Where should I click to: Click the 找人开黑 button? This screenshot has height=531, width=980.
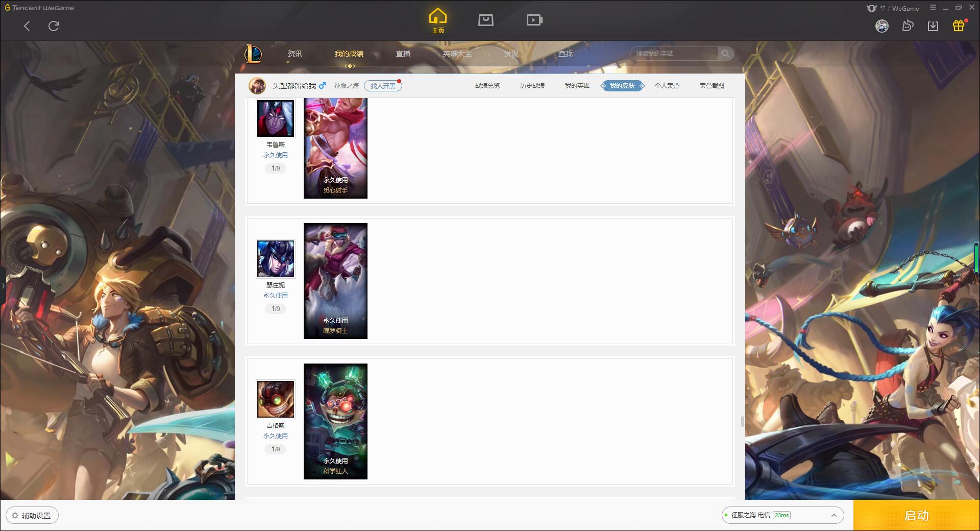click(383, 86)
